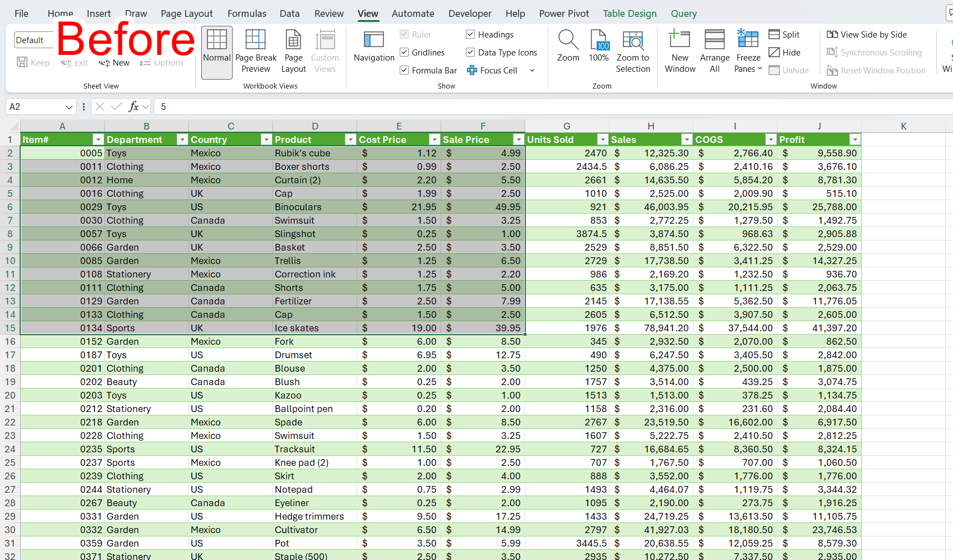Open Custom Views dialog
The height and width of the screenshot is (560, 953).
pos(325,52)
